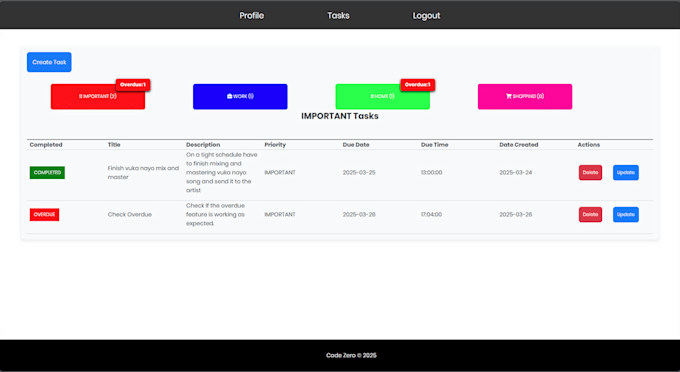Click the briefcase icon on WORK category

click(x=229, y=96)
